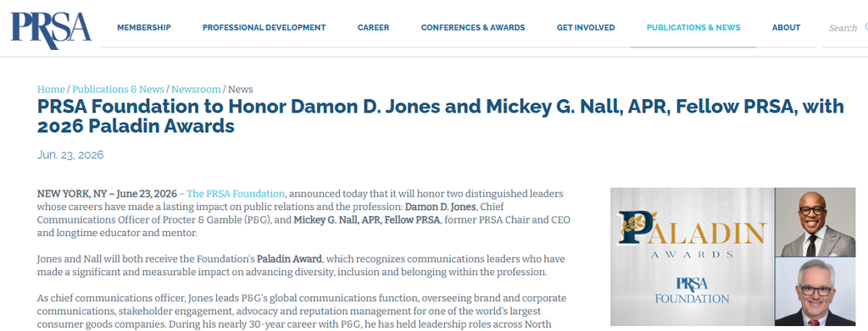Open the Professional Development menu
This screenshot has height=331, width=868.
point(264,28)
